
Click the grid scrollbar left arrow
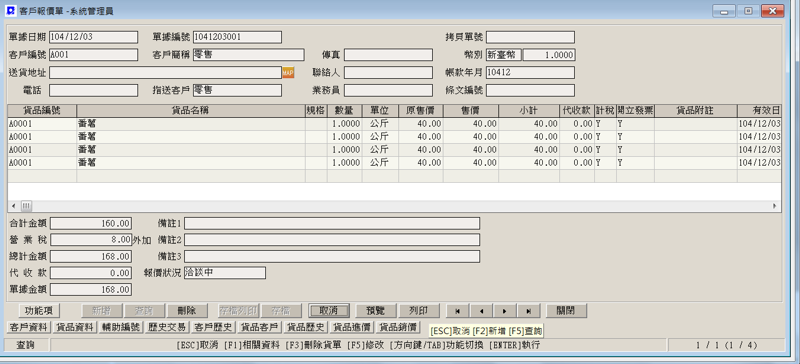12,206
